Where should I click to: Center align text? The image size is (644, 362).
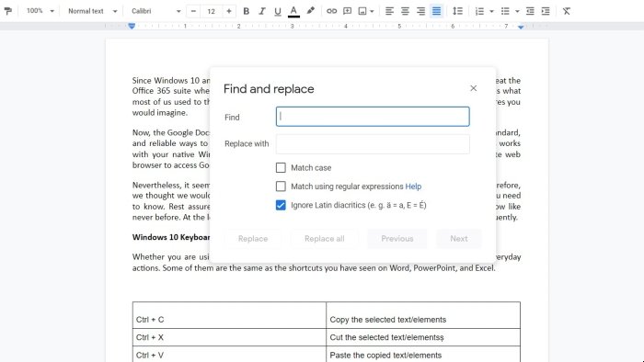405,11
